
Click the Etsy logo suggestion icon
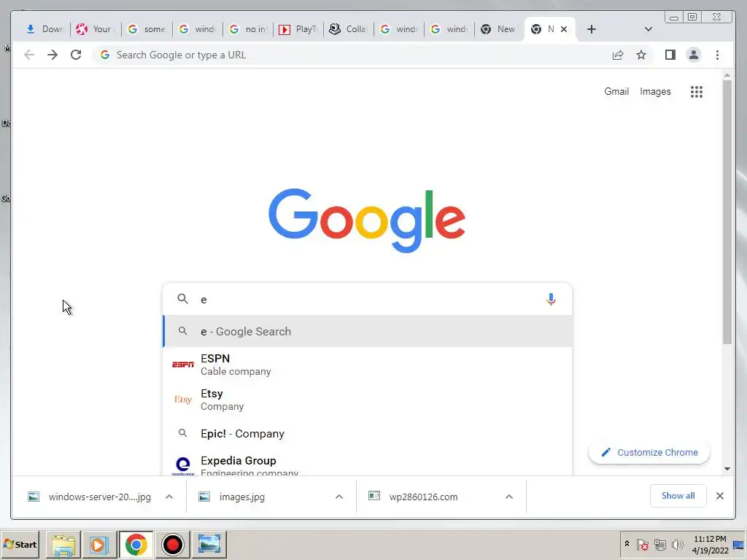[x=183, y=399]
